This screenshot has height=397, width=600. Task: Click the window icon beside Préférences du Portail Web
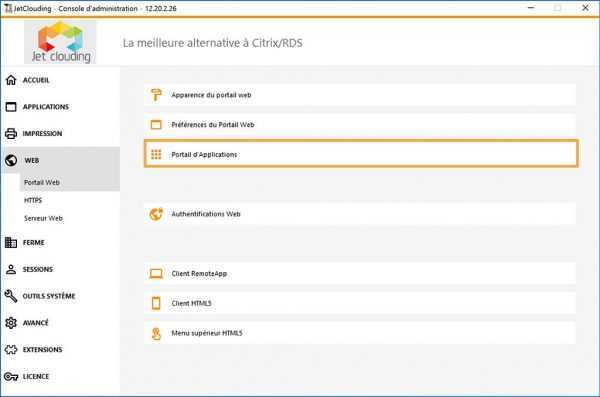point(156,125)
